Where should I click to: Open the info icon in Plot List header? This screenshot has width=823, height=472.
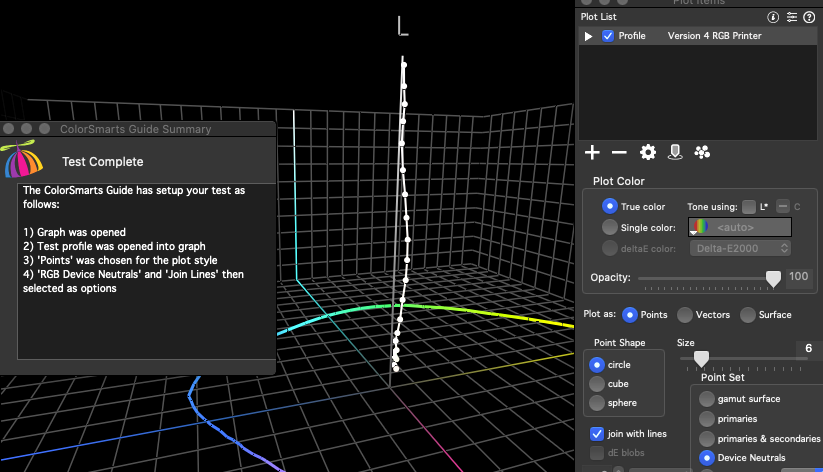[773, 17]
